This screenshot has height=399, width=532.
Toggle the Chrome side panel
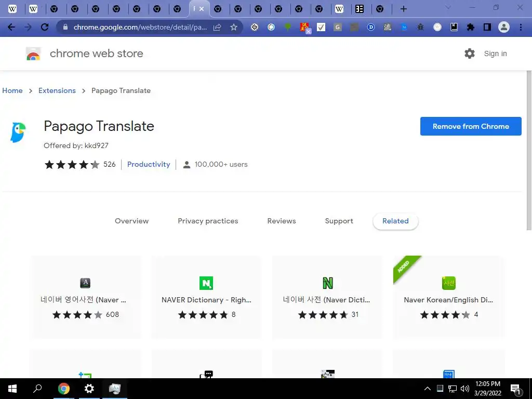(487, 27)
